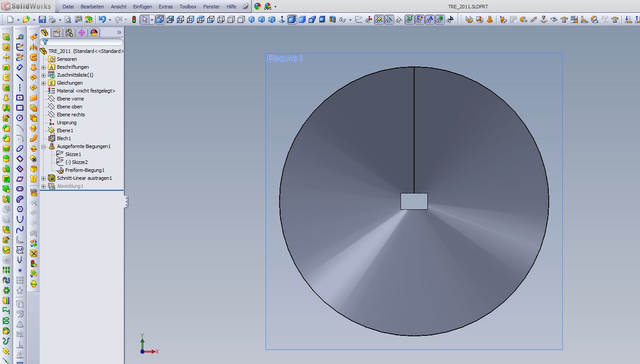Open the Einfügen menu
The image size is (640, 364).
point(142,7)
